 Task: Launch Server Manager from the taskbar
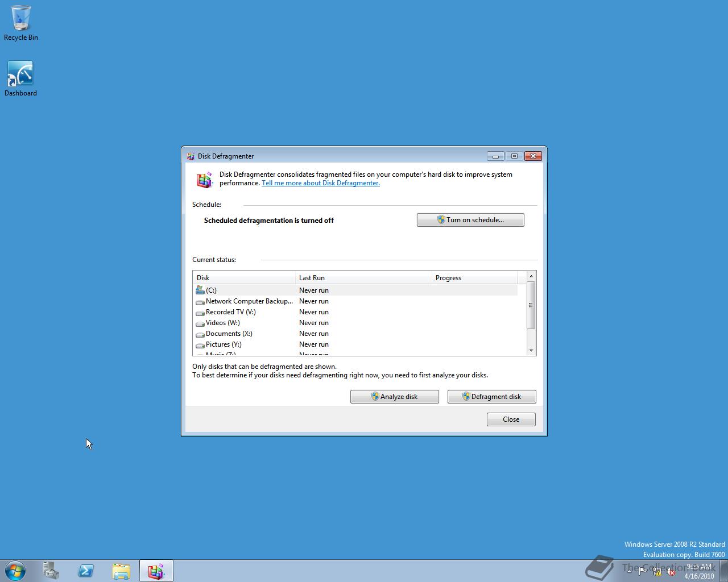[x=51, y=571]
